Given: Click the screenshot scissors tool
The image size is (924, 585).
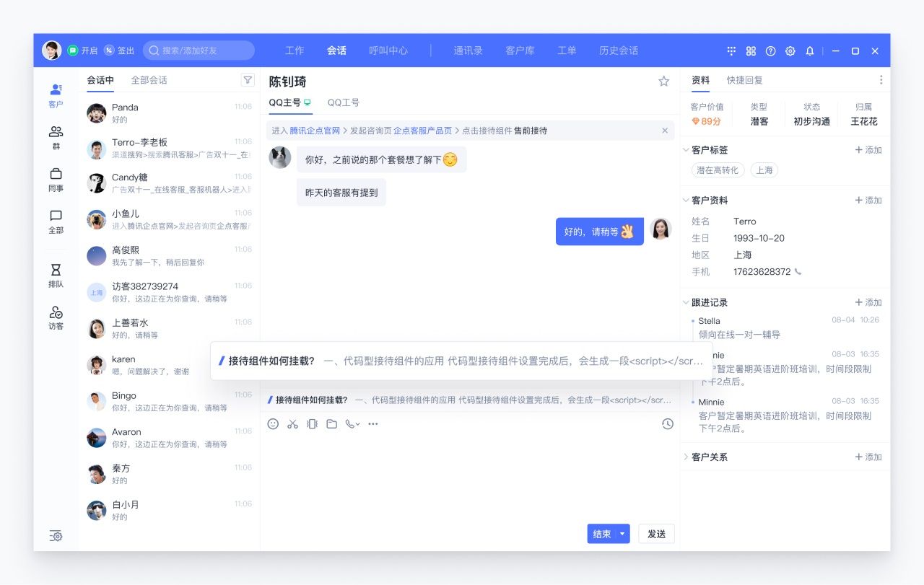Looking at the screenshot, I should coord(292,424).
